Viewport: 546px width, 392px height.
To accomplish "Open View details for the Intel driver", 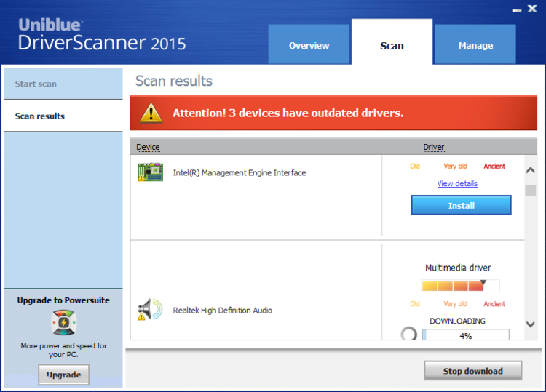I will click(457, 183).
